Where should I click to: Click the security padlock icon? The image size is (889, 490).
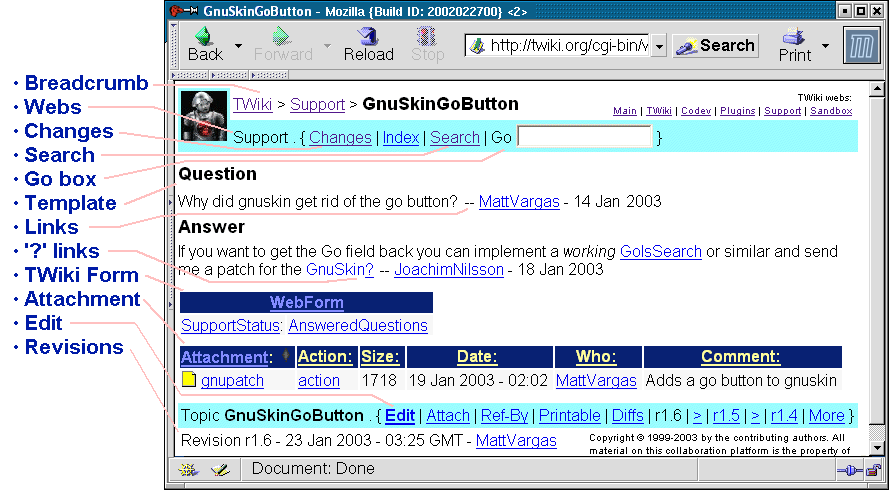tap(873, 469)
